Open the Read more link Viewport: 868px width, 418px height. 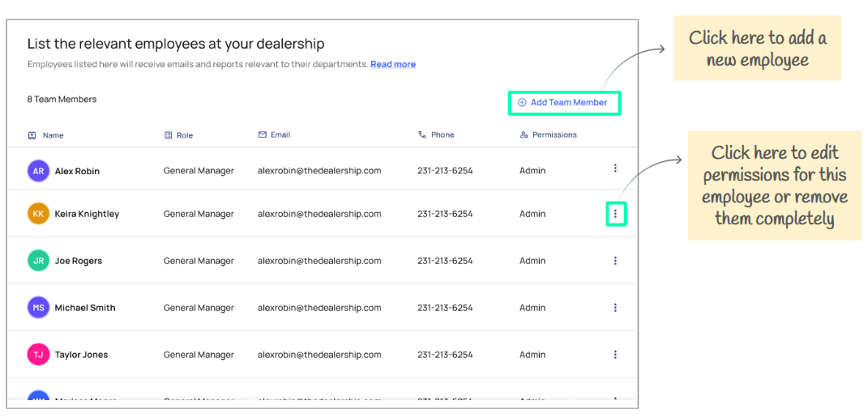pos(393,65)
